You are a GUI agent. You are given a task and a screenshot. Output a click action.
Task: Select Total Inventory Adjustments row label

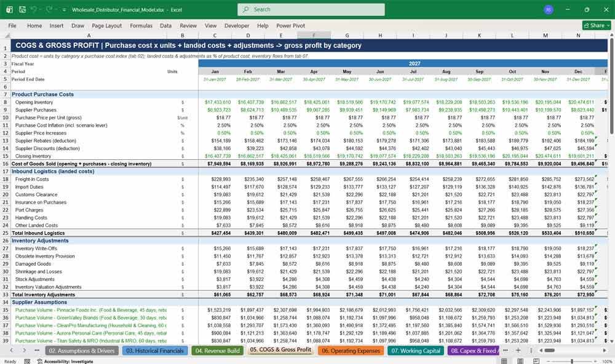click(x=43, y=295)
